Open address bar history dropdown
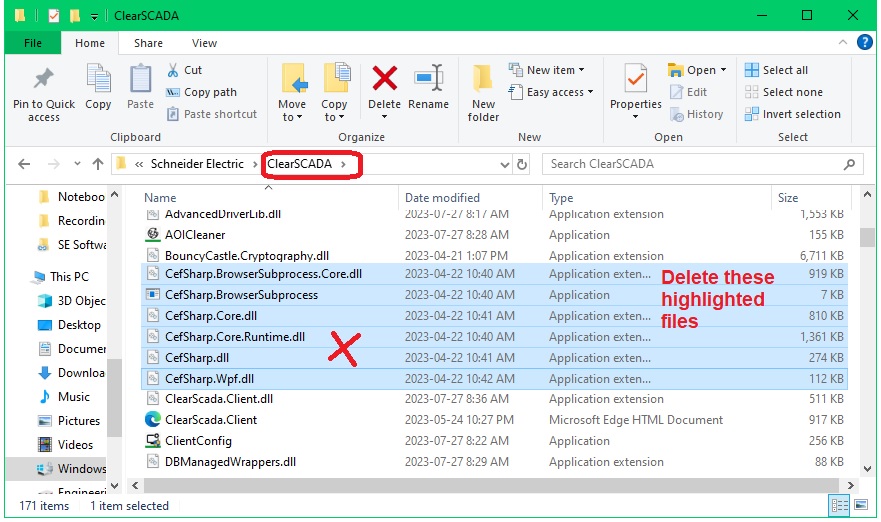 (x=505, y=165)
